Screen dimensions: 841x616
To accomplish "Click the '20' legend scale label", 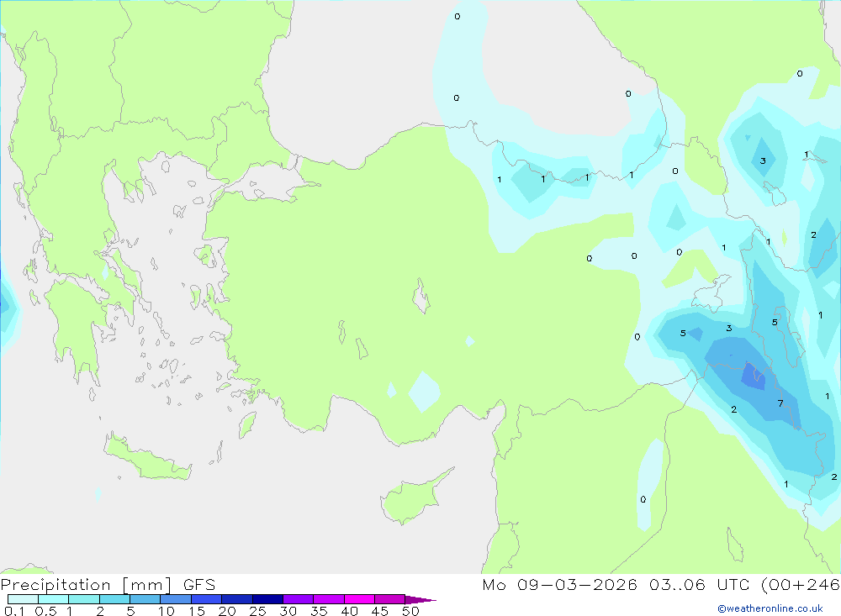I will pyautogui.click(x=227, y=611).
